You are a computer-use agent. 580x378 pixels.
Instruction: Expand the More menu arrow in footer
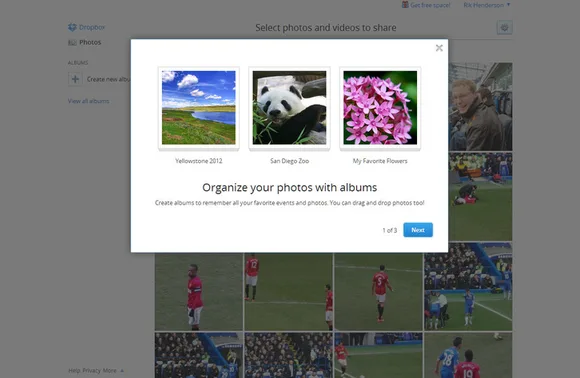pos(122,370)
